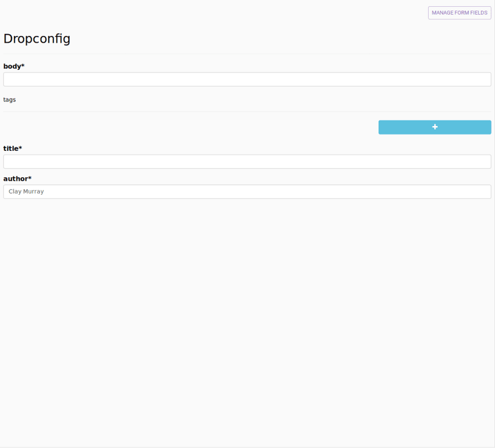Open Manage Form Fields
The image size is (495, 448).
(x=460, y=13)
